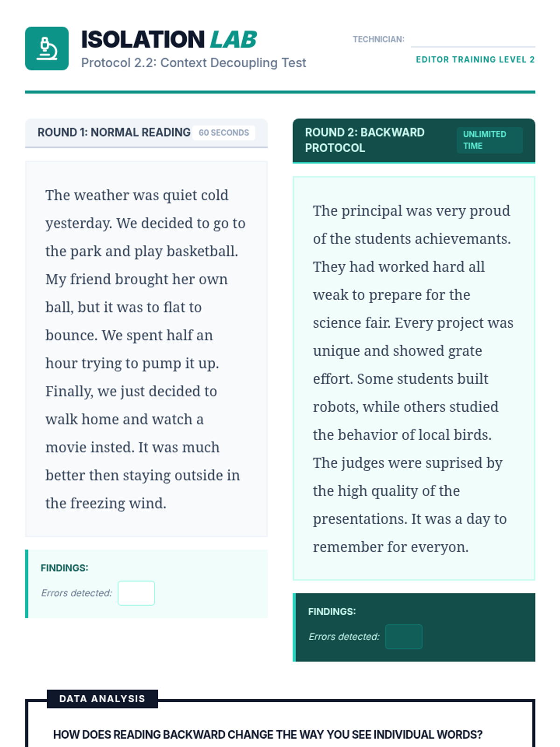Screen dimensions: 560x747
Task: Click the Round 1 FINDINGS heading
Action: point(64,568)
